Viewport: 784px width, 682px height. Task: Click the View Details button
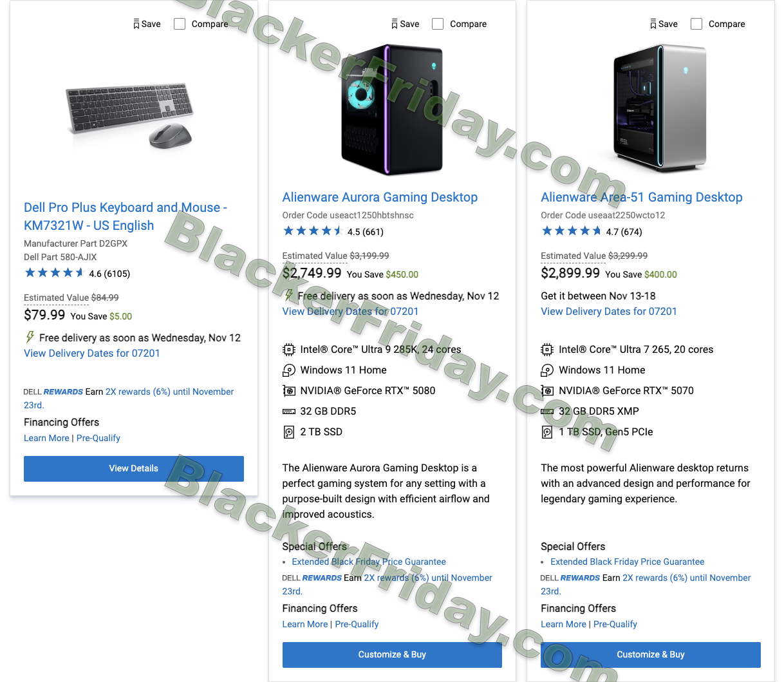click(x=134, y=469)
